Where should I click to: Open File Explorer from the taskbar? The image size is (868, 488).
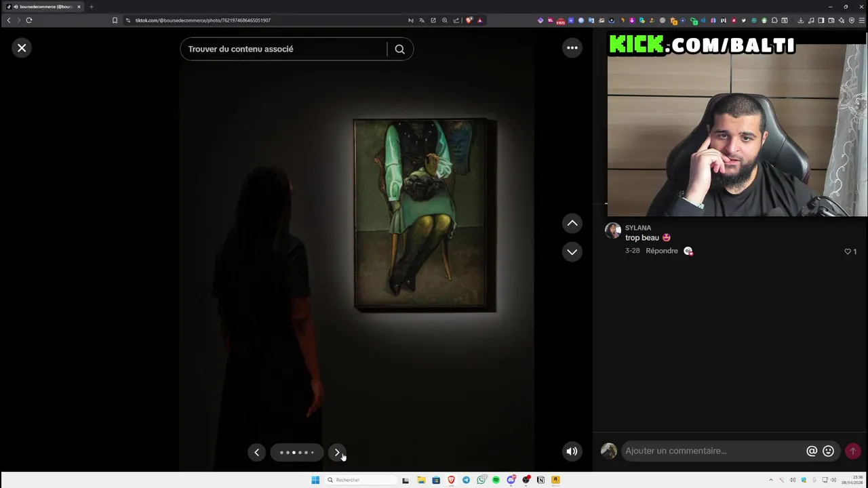point(421,480)
